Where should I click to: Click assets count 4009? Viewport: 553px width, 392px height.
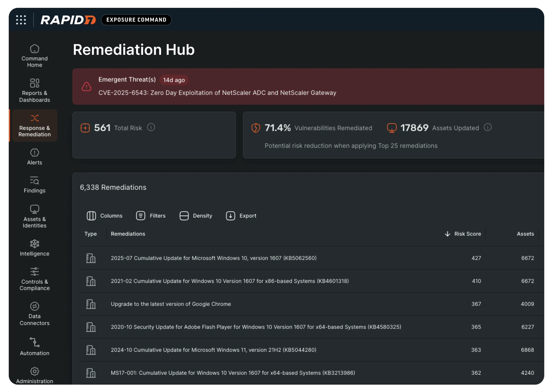(527, 304)
